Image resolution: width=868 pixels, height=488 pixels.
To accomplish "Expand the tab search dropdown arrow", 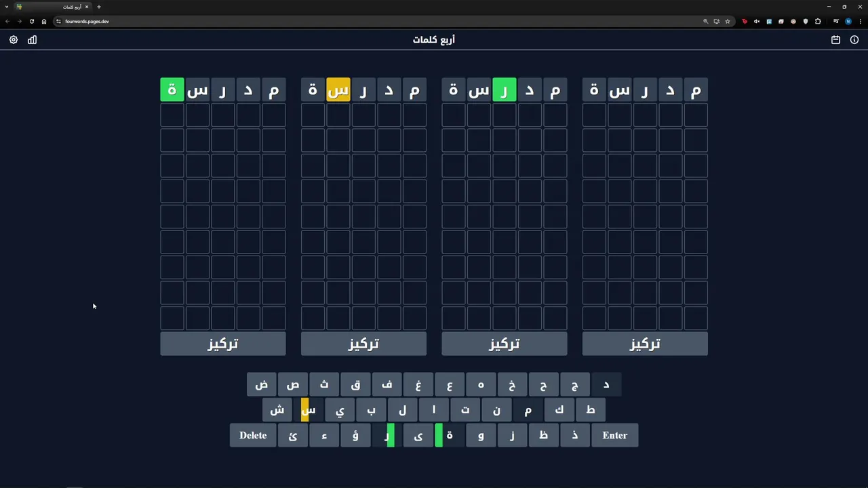I will pos(7,7).
